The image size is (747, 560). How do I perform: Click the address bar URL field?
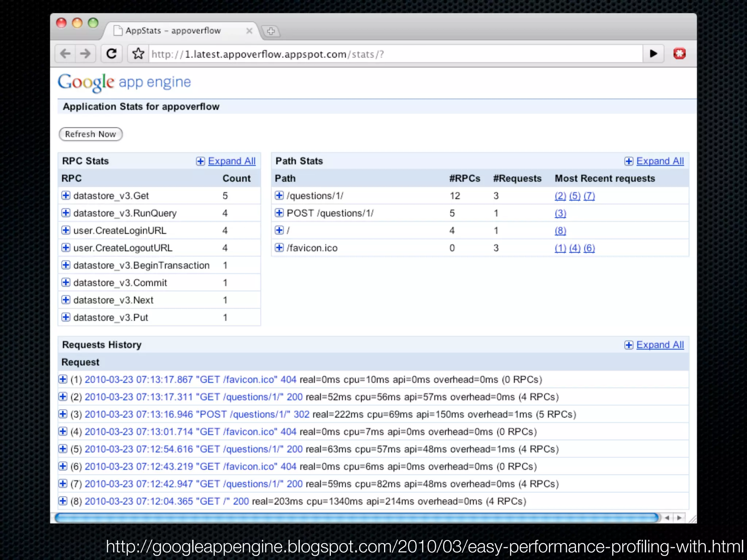tap(395, 54)
